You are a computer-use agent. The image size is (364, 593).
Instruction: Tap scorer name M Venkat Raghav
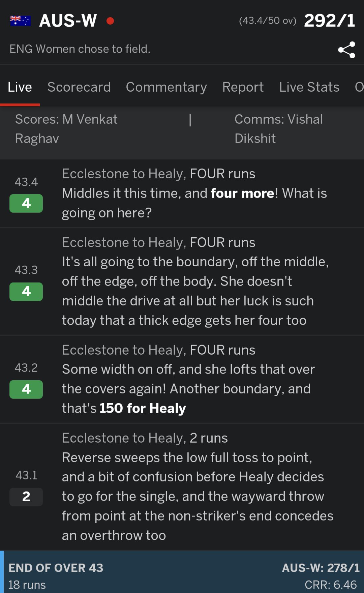pyautogui.click(x=66, y=129)
